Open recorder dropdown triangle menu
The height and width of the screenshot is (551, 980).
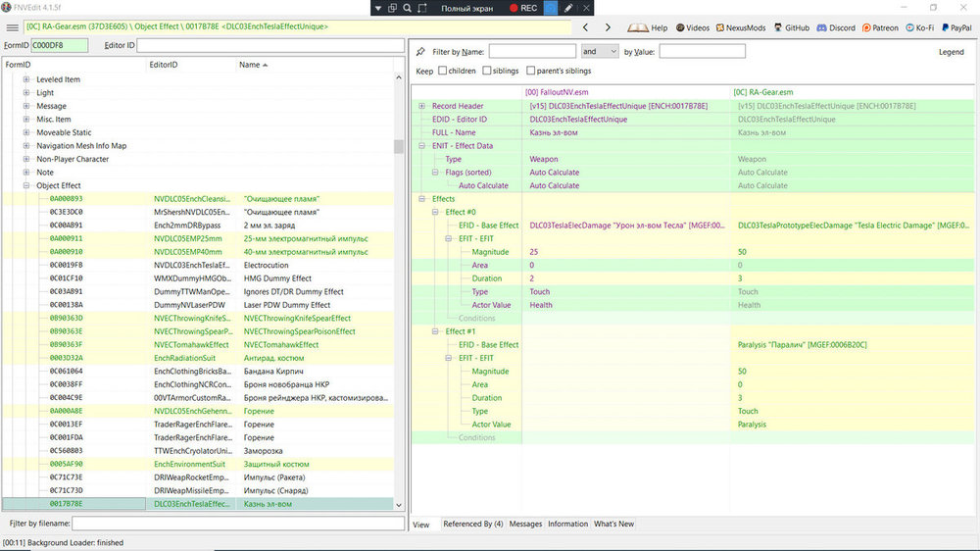[x=377, y=8]
